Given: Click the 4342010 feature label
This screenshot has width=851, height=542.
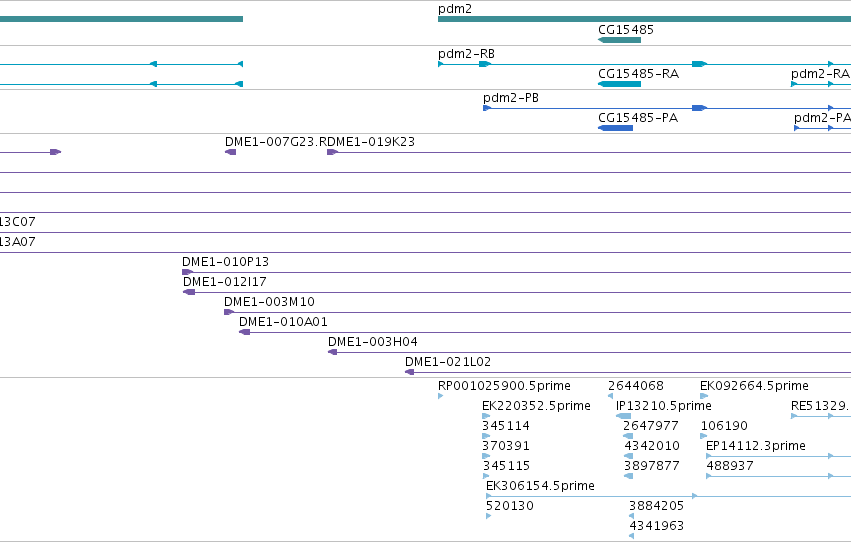Looking at the screenshot, I should pyautogui.click(x=652, y=446).
